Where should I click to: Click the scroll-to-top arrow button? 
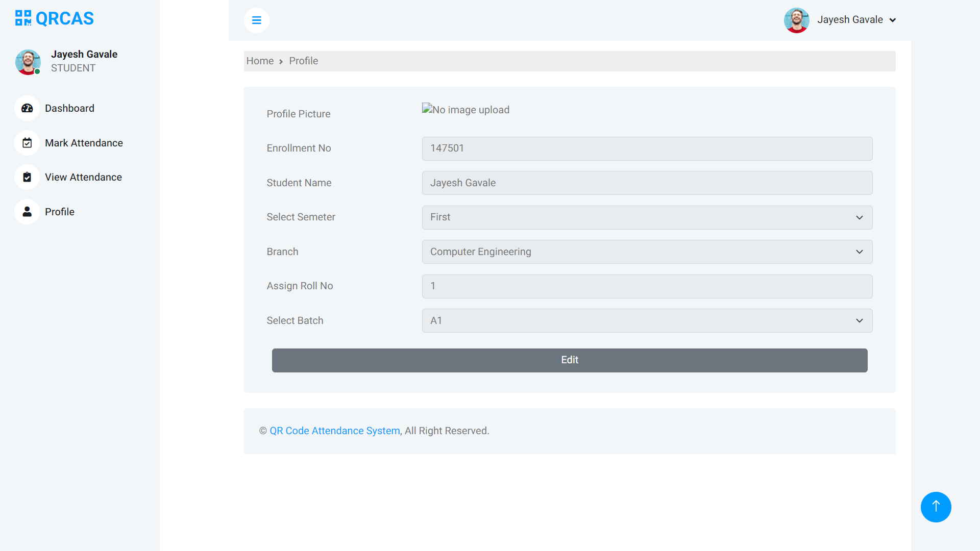[936, 507]
